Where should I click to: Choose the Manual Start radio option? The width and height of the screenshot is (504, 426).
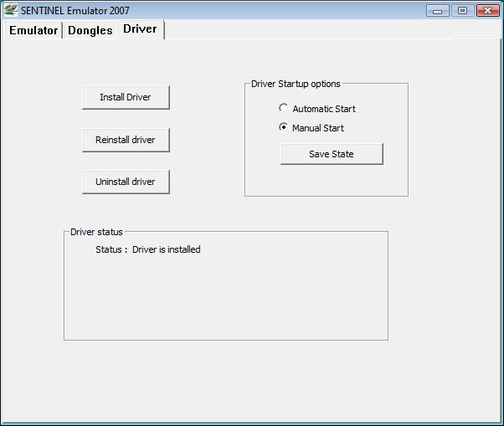click(311, 128)
